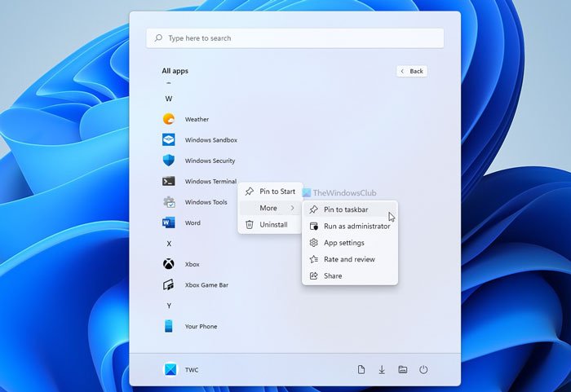The width and height of the screenshot is (571, 392).
Task: Click the Word label
Action: click(x=193, y=222)
